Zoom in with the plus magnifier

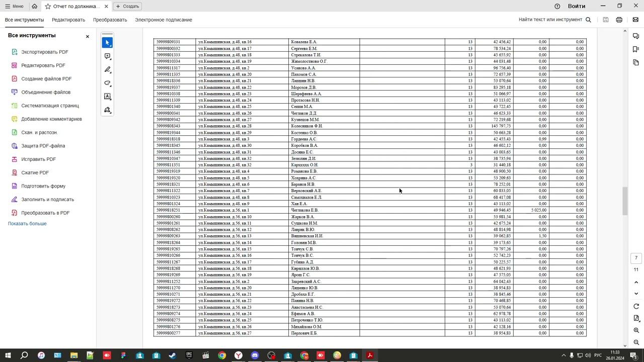click(636, 330)
